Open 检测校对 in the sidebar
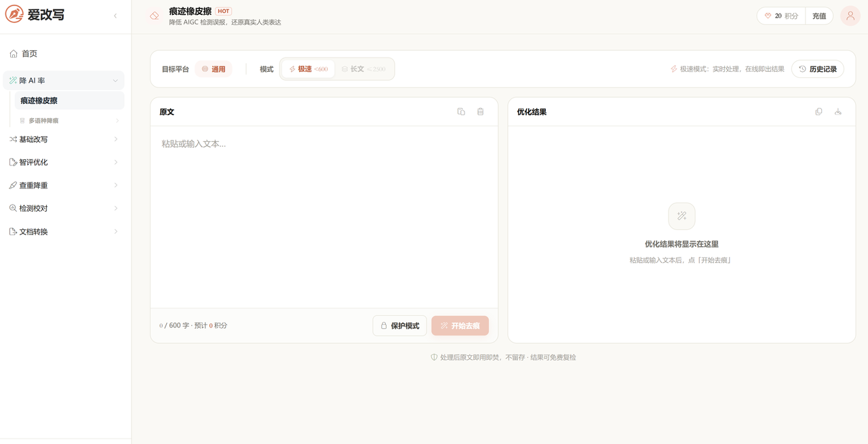This screenshot has width=868, height=444. tap(64, 208)
